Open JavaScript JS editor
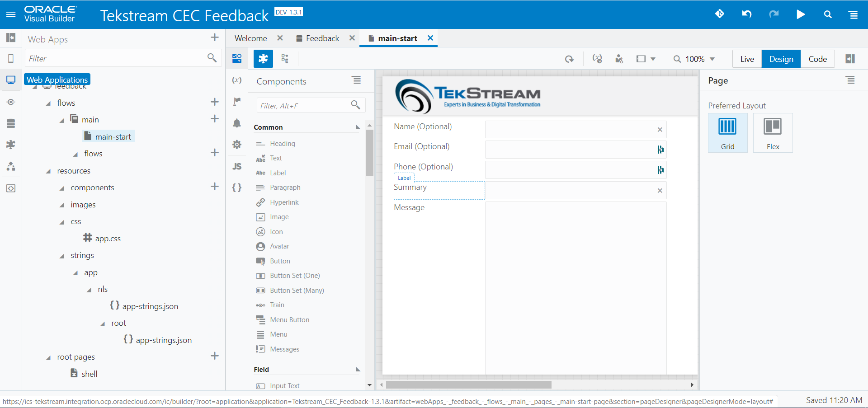 tap(237, 166)
